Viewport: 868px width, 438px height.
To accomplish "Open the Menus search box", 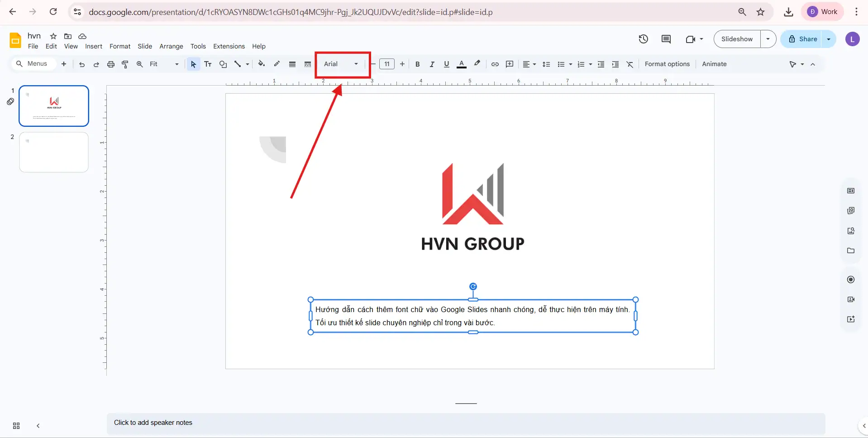I will coord(33,63).
